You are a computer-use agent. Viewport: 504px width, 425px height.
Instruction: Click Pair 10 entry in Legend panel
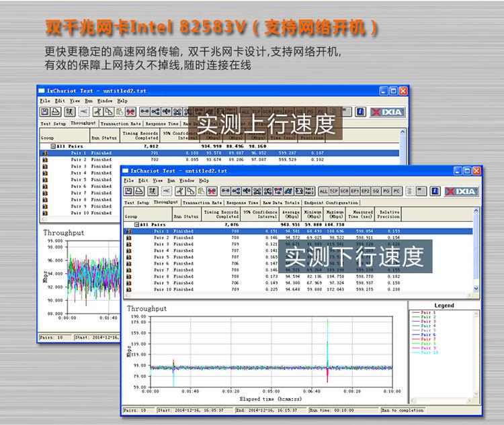pos(425,352)
